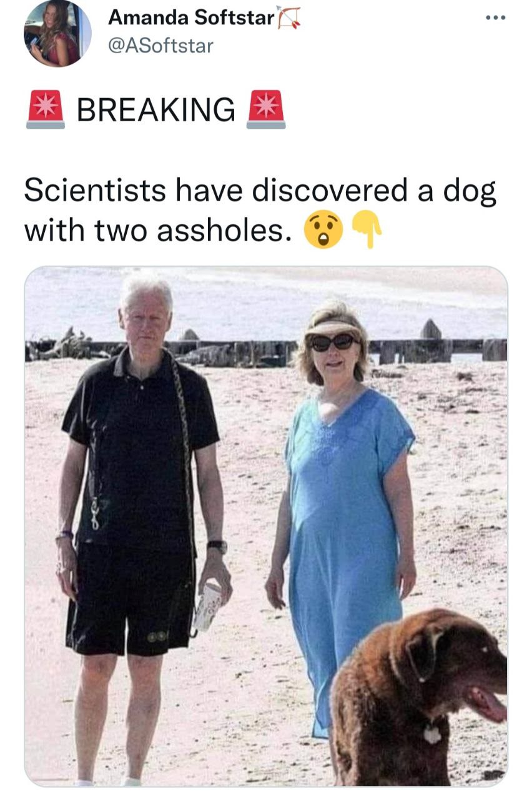The width and height of the screenshot is (532, 800).
Task: Open the @ASoftstar handle link
Action: pyautogui.click(x=160, y=46)
